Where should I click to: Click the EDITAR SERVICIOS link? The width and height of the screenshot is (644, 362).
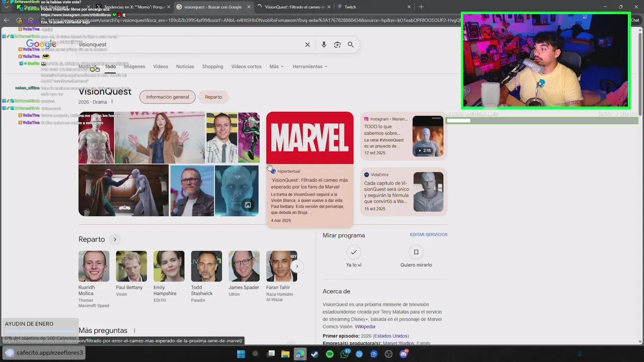pos(429,235)
